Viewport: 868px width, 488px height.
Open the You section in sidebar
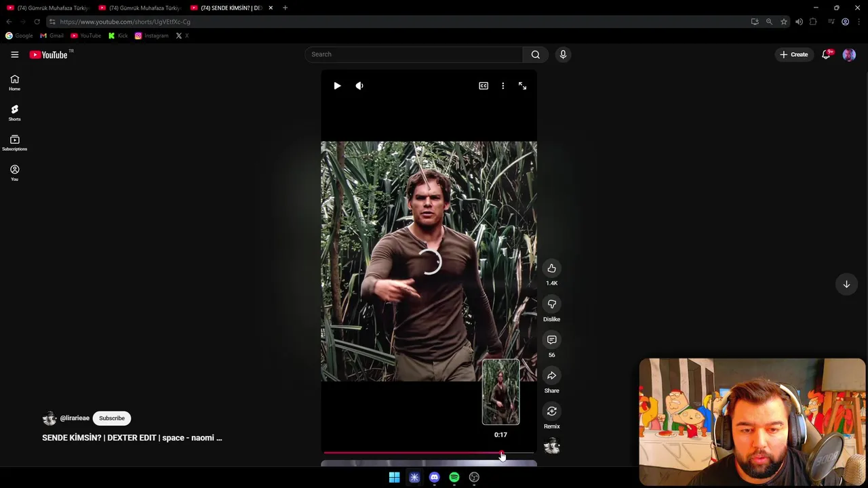point(14,173)
